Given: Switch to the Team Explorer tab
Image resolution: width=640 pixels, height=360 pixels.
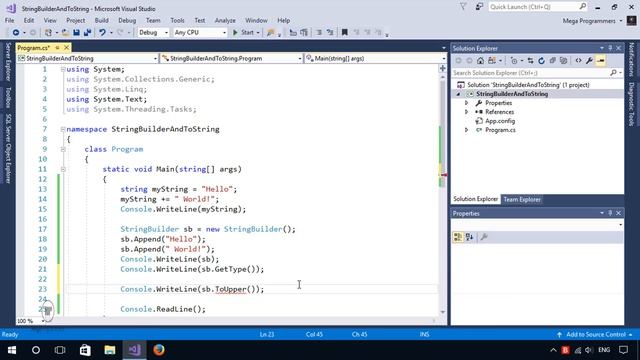Looking at the screenshot, I should (522, 200).
